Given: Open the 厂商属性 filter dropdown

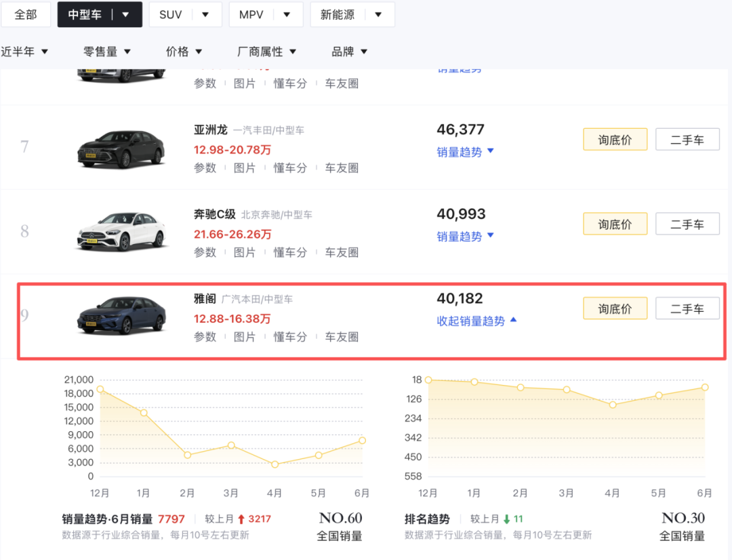Looking at the screenshot, I should 266,52.
